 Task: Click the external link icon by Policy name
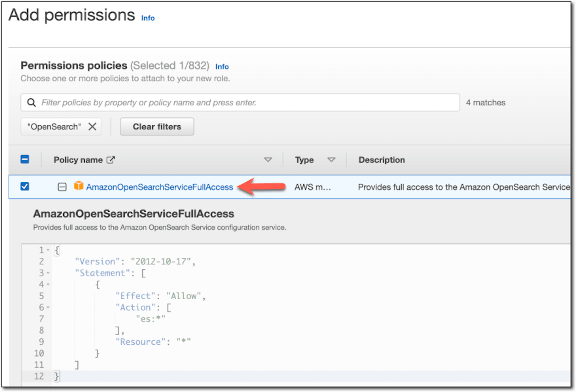(111, 160)
